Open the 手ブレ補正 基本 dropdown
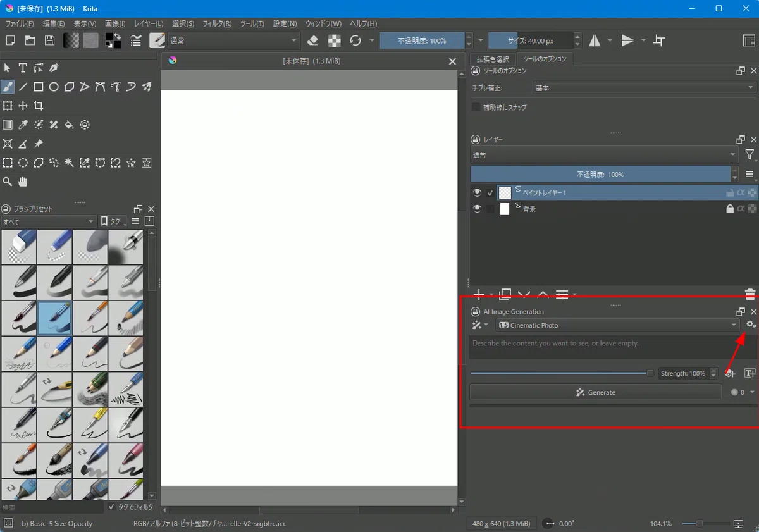The image size is (759, 532). tap(645, 88)
